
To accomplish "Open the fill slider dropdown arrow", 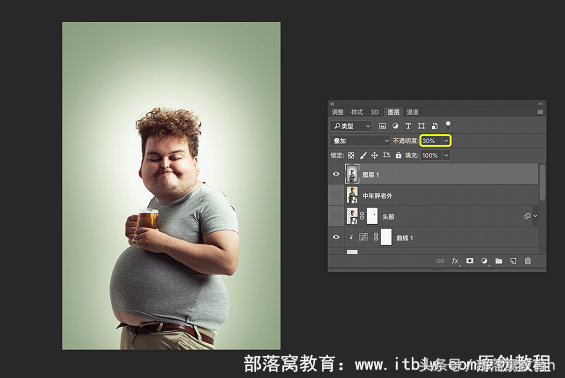I will pos(446,155).
